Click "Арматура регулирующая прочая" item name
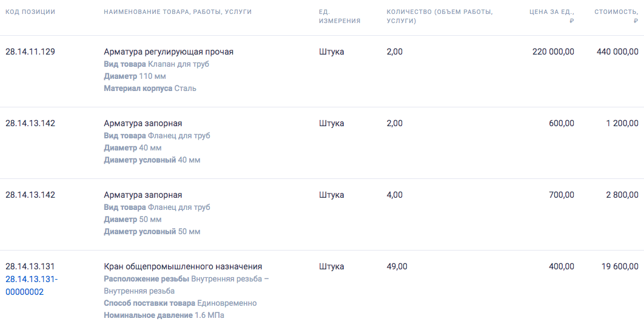 point(169,52)
